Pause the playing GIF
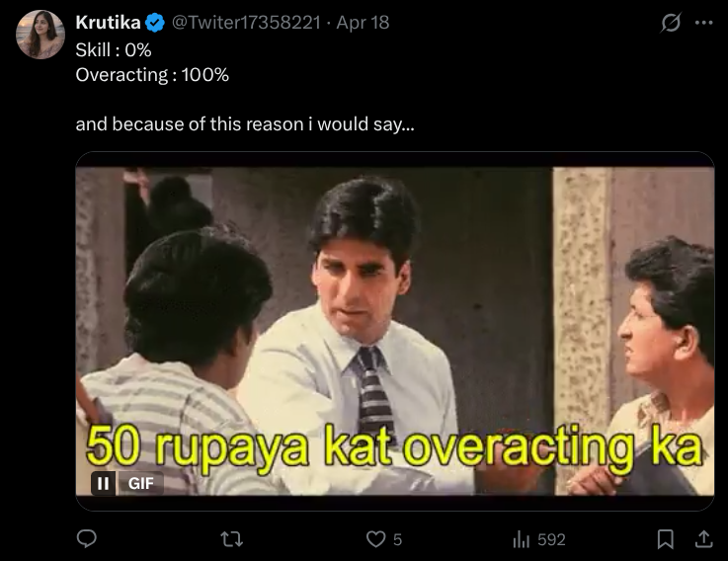 coord(103,483)
